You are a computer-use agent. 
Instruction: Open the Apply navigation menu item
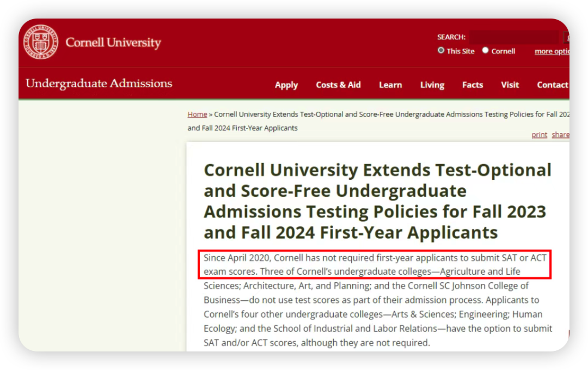click(x=286, y=85)
